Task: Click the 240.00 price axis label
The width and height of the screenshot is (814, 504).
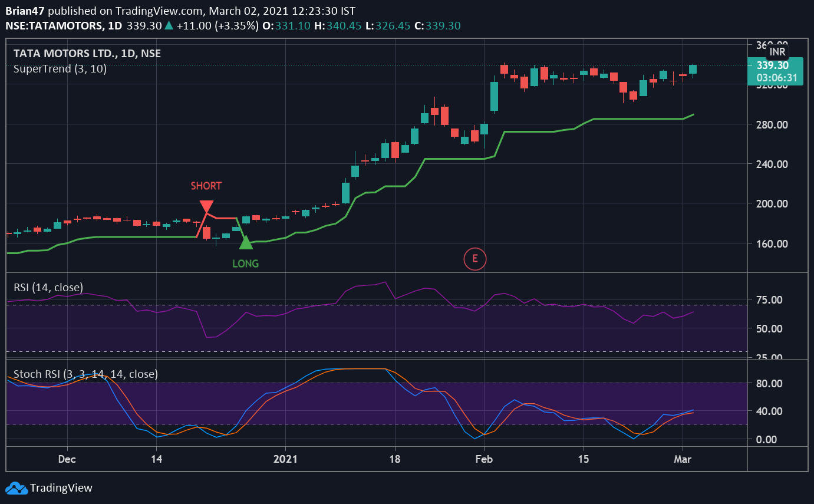Action: pyautogui.click(x=771, y=164)
